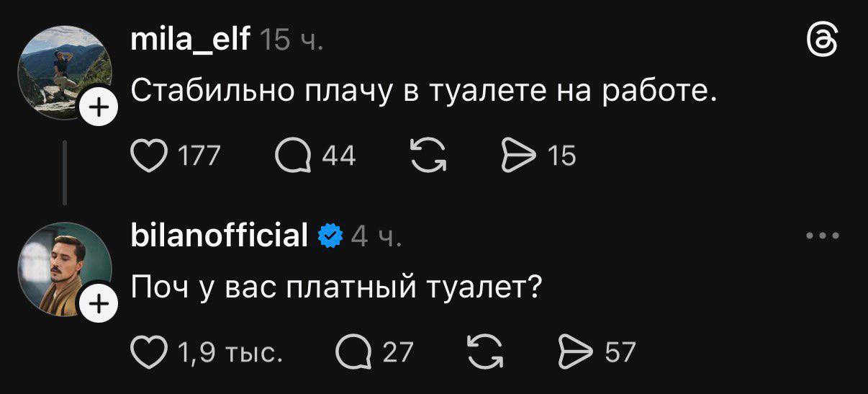
Task: Click bilanofficial's blue verified badge
Action: [x=330, y=236]
